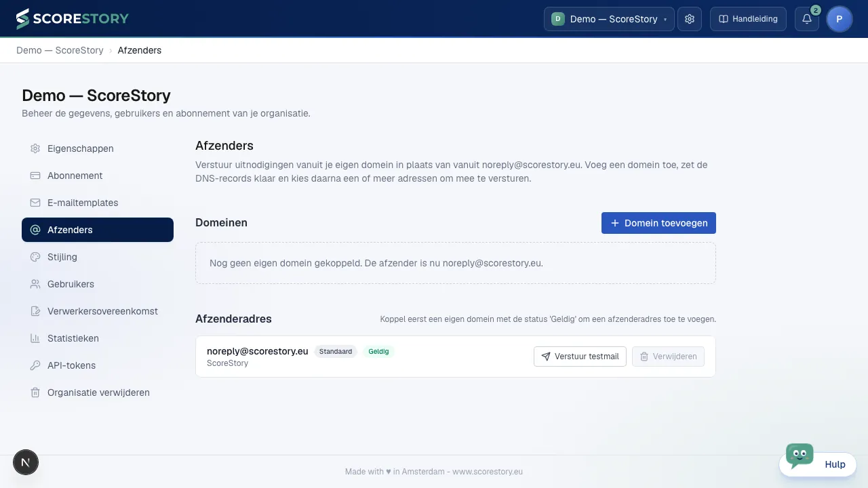This screenshot has height=488, width=868.
Task: Open the notifications bell
Action: pyautogui.click(x=807, y=19)
